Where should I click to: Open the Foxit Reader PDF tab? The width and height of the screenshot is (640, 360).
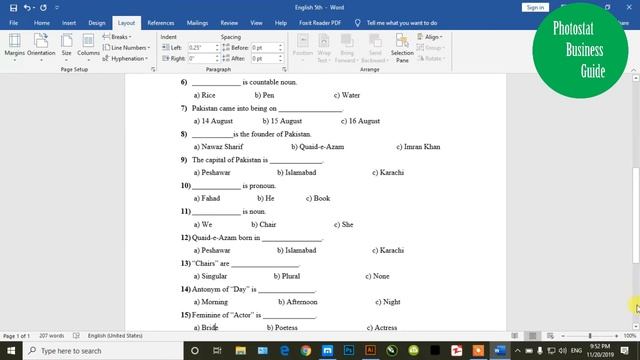coord(320,23)
